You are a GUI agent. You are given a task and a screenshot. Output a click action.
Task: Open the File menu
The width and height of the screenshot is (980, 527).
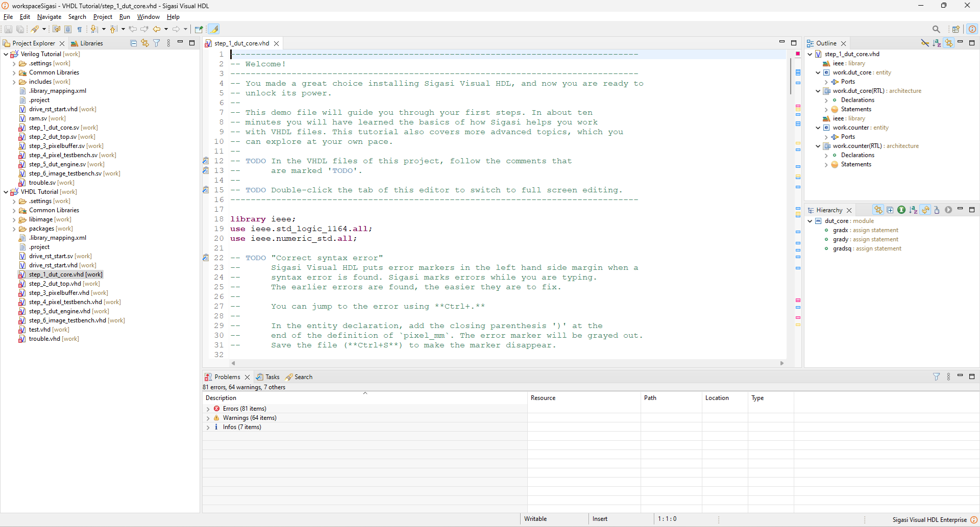tap(8, 17)
